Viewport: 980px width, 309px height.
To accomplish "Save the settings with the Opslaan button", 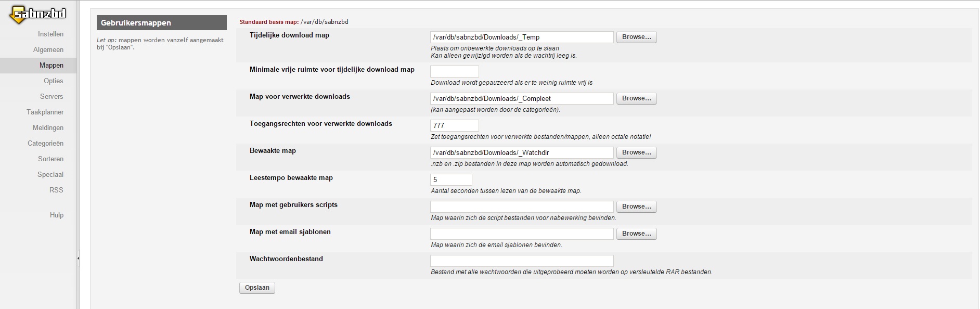I will [257, 288].
